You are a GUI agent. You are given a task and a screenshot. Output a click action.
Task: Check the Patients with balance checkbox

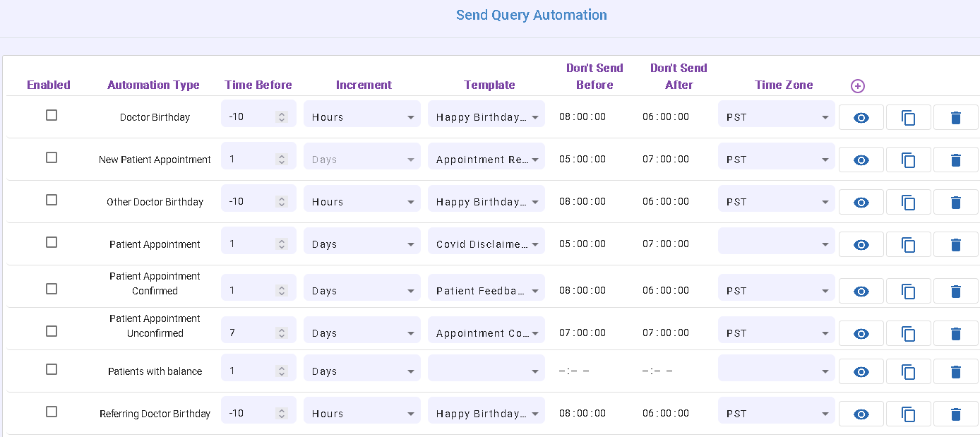pyautogui.click(x=52, y=369)
